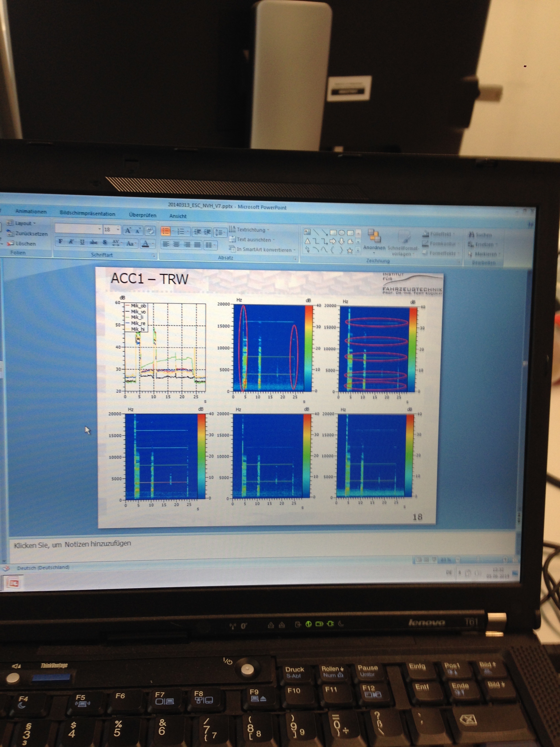The image size is (560, 747).
Task: Toggle underline (U) formatting button
Action: (x=82, y=242)
